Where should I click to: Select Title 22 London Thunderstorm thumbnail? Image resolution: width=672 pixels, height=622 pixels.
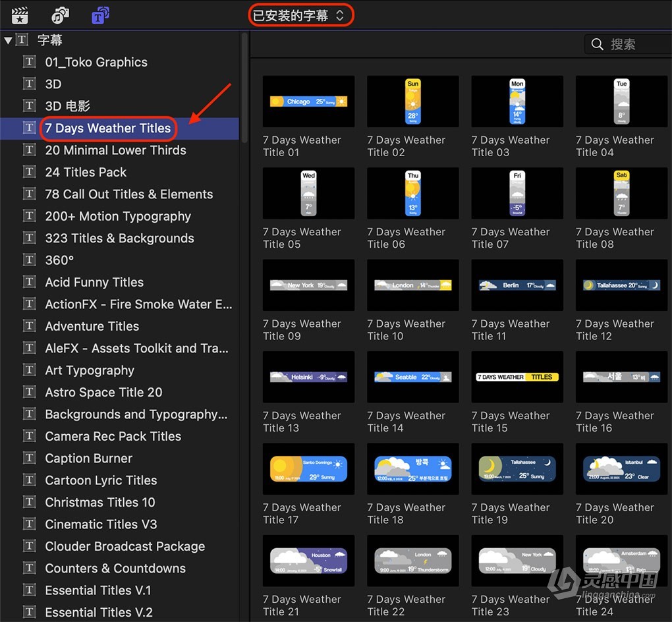coord(412,561)
